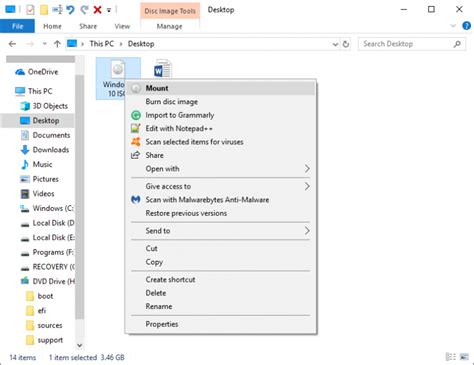The height and width of the screenshot is (365, 474).
Task: Click the Grammarly icon in context menu
Action: (x=136, y=115)
